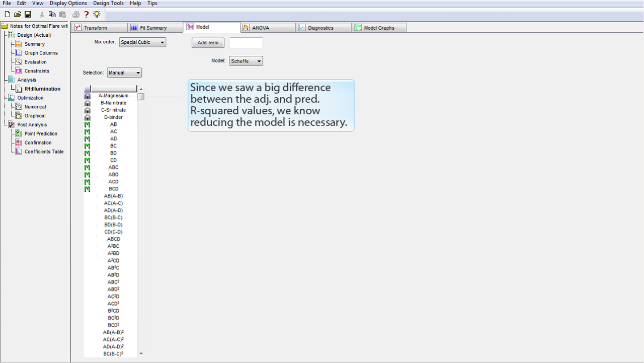
Task: Open the Selection Manual dropdown
Action: (x=124, y=72)
